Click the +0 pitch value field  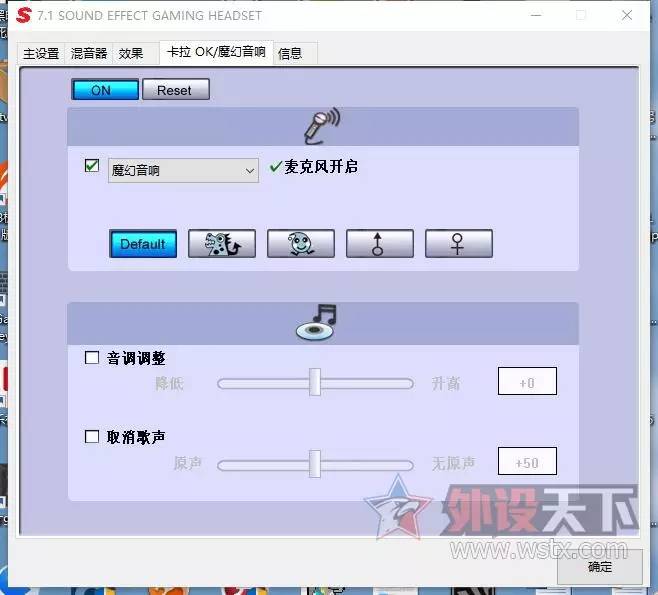527,381
